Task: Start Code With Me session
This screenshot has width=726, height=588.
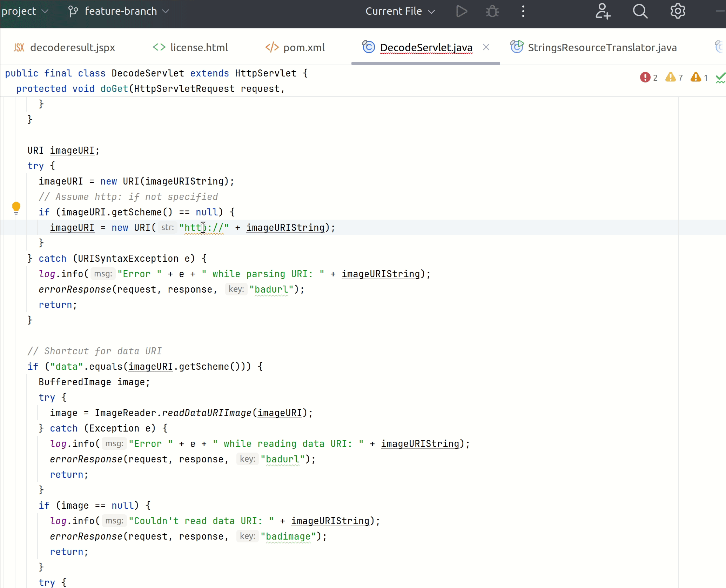Action: [x=603, y=11]
